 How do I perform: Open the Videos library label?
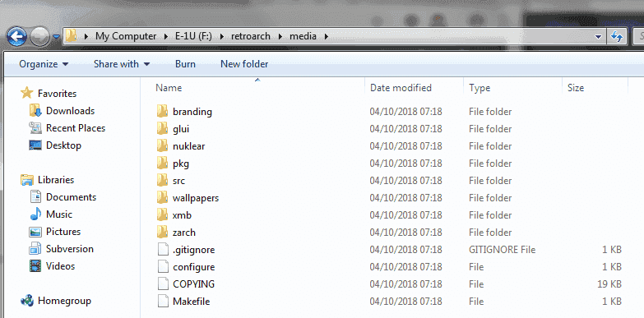coord(60,266)
